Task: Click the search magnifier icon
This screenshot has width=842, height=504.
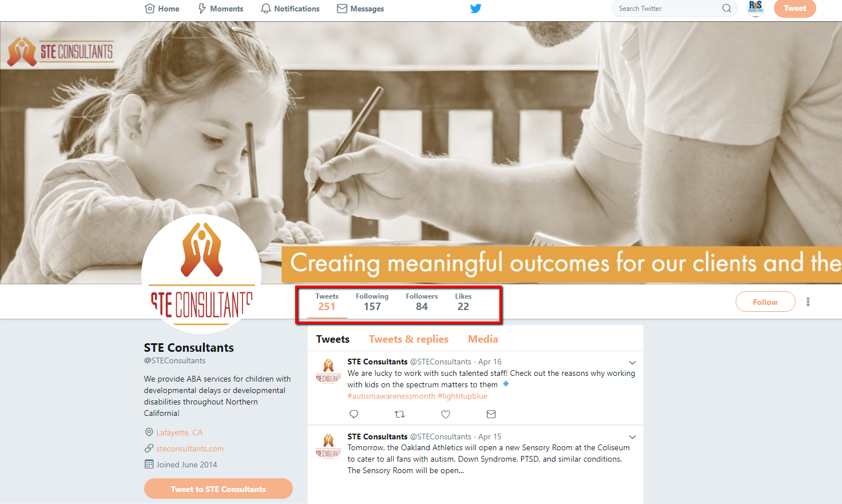Action: (726, 9)
